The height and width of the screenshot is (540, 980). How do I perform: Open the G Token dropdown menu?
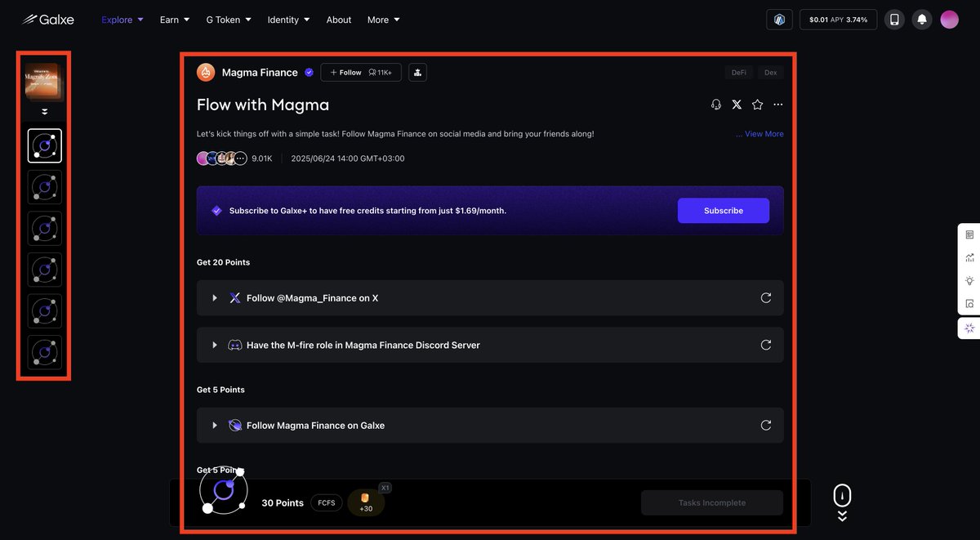229,20
